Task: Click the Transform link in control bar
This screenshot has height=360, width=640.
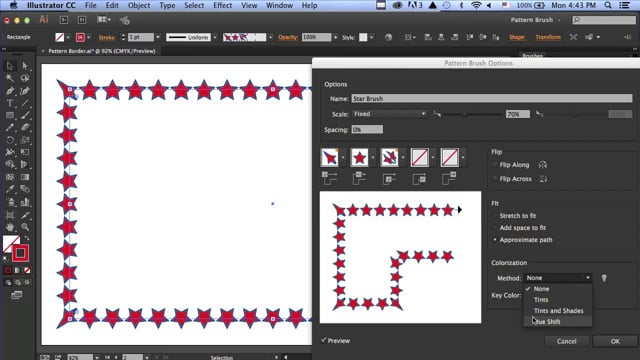Action: [x=548, y=37]
